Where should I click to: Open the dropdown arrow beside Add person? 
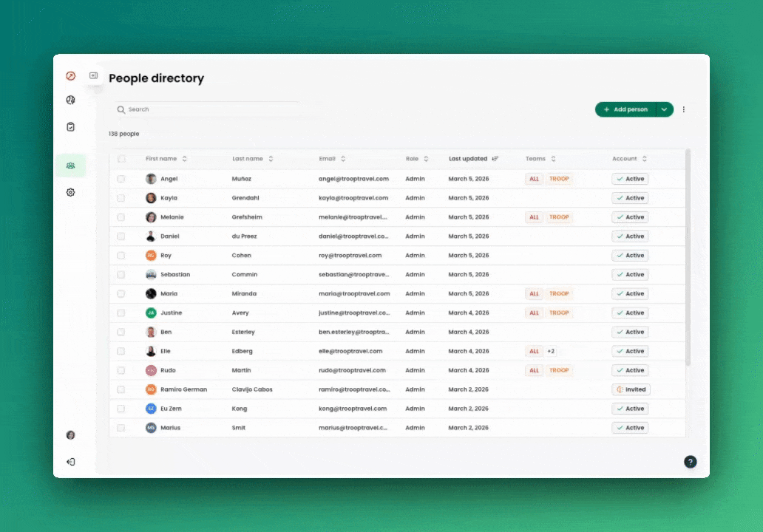pyautogui.click(x=664, y=109)
